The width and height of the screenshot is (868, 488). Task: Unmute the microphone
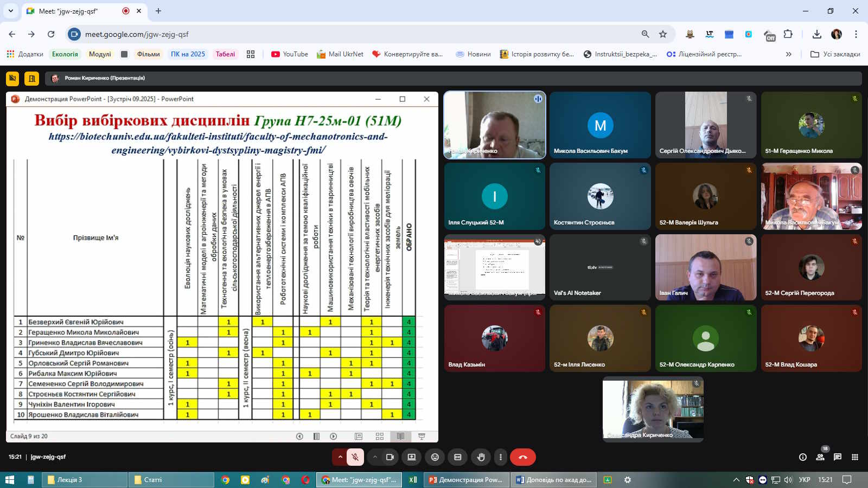tap(355, 457)
